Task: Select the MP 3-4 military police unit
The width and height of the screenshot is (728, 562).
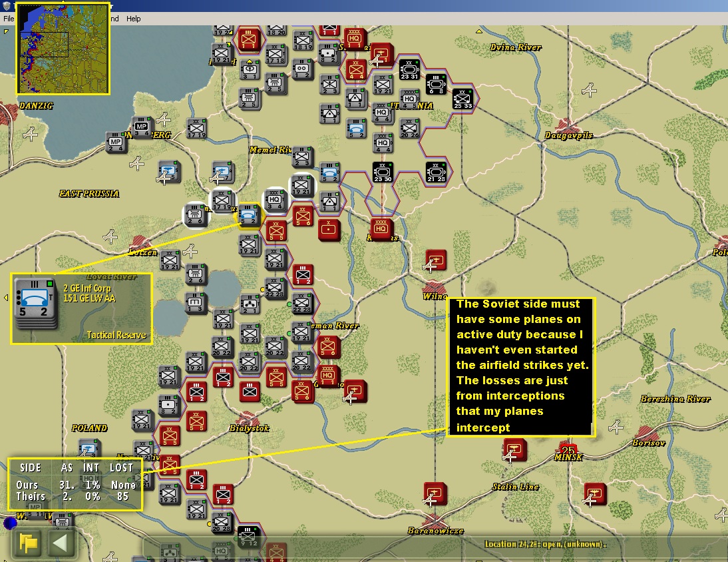Action: [x=142, y=127]
